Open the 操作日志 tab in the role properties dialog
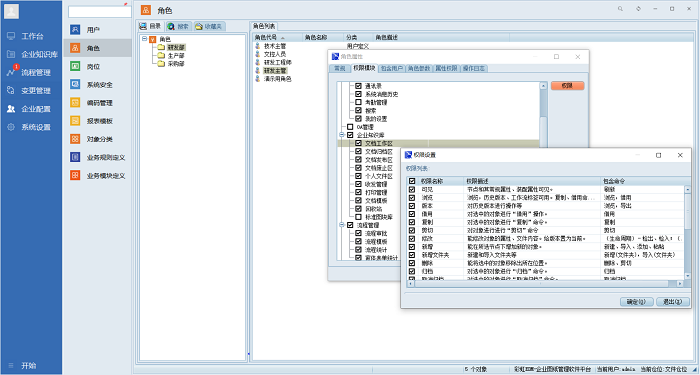Screen dimensions: 700x375 [474, 68]
